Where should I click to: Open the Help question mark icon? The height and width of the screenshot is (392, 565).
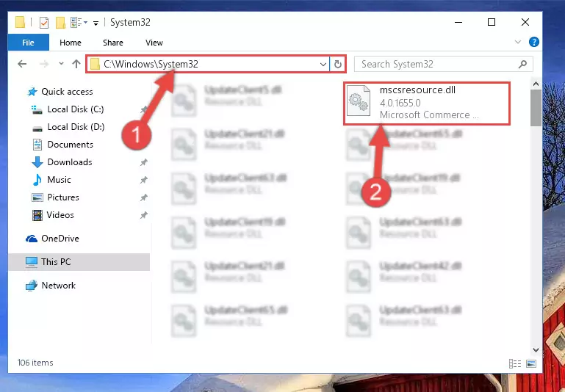point(533,42)
